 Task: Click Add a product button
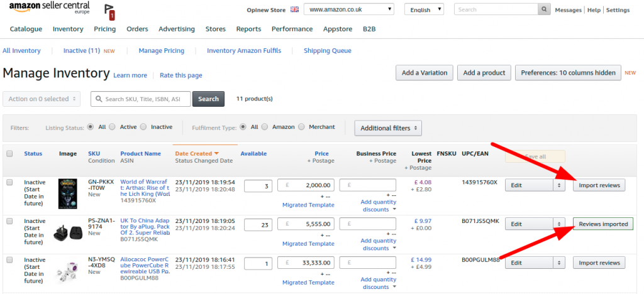pyautogui.click(x=484, y=73)
